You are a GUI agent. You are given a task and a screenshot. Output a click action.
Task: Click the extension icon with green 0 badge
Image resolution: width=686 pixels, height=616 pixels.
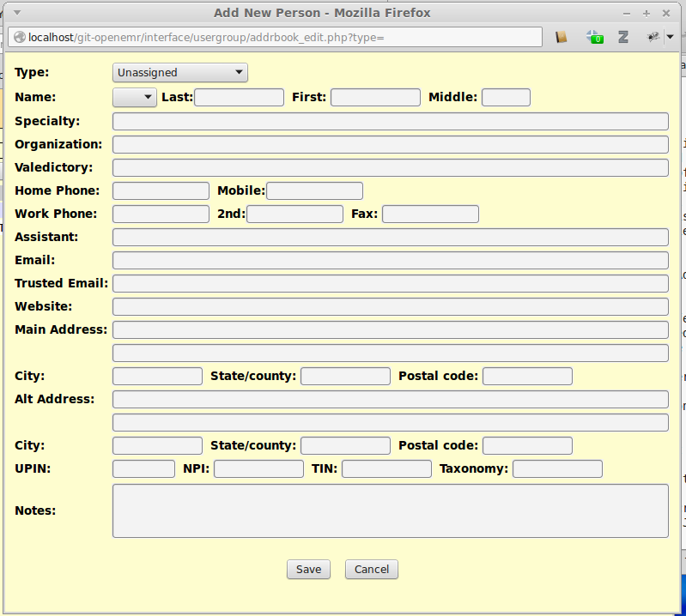tap(595, 37)
